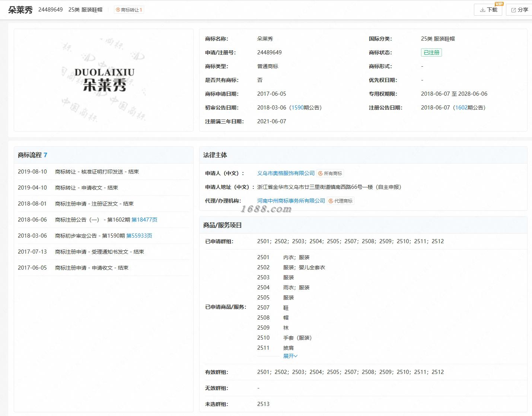Click the registration number 24489649 in details
Image resolution: width=532 pixels, height=416 pixels.
[270, 53]
